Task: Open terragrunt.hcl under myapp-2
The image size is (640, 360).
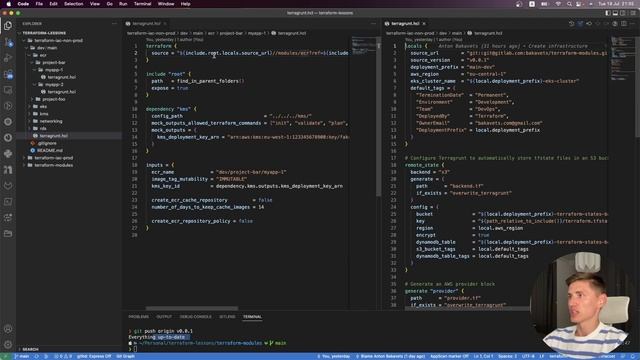Action: pos(61,92)
